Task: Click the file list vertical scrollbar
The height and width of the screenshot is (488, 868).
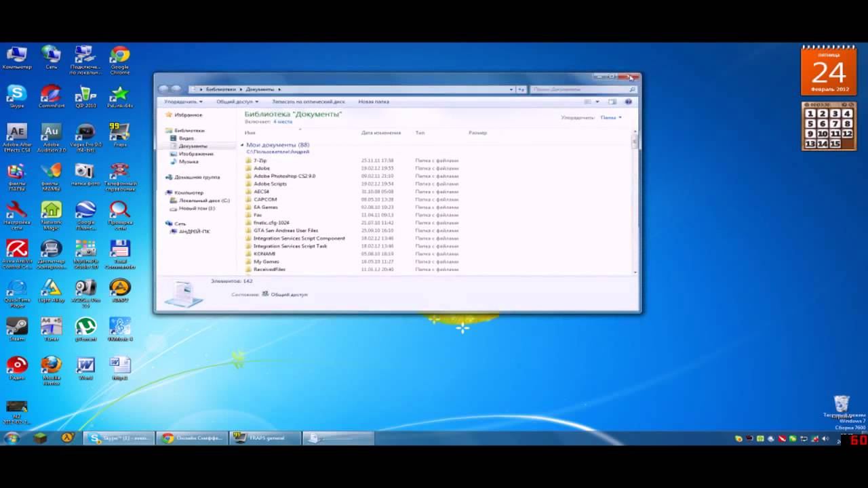Action: pos(635,202)
